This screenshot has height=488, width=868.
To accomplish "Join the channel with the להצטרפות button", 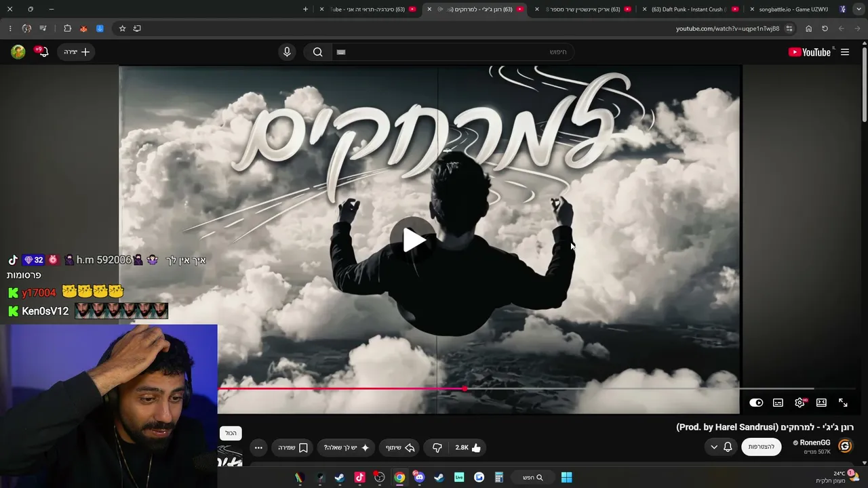I will [761, 447].
